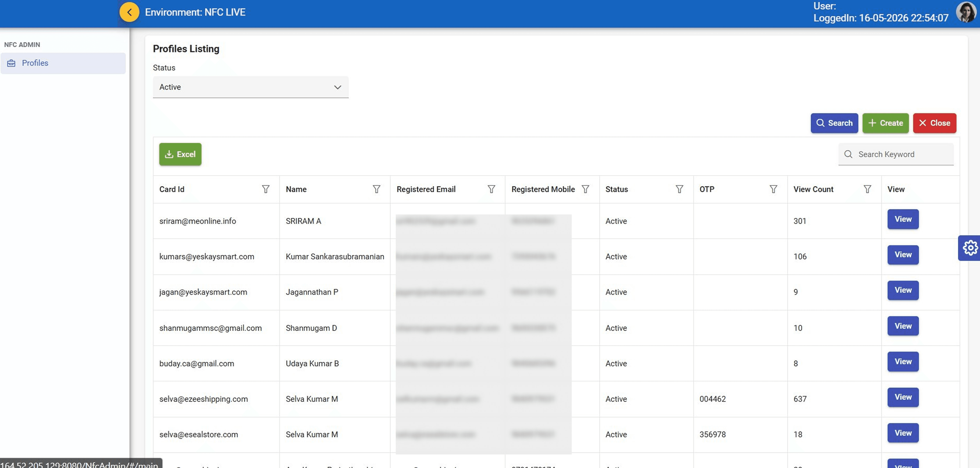980x468 pixels.
Task: Click the name Jagannathan P
Action: coord(312,292)
